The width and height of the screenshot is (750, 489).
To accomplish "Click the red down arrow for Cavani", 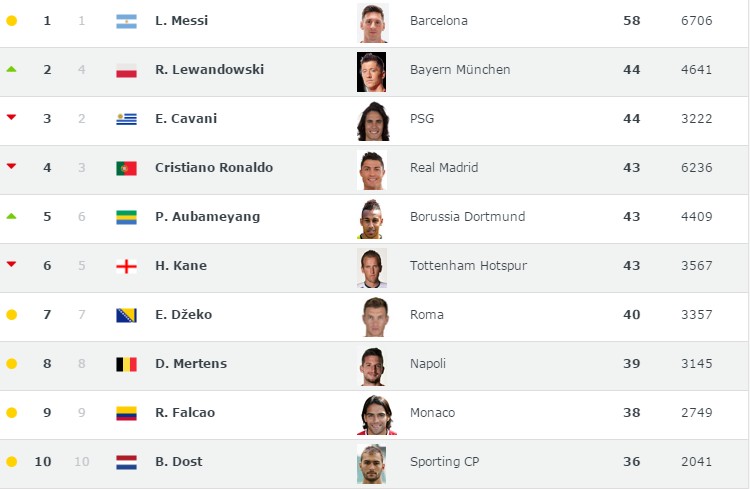I will point(11,118).
